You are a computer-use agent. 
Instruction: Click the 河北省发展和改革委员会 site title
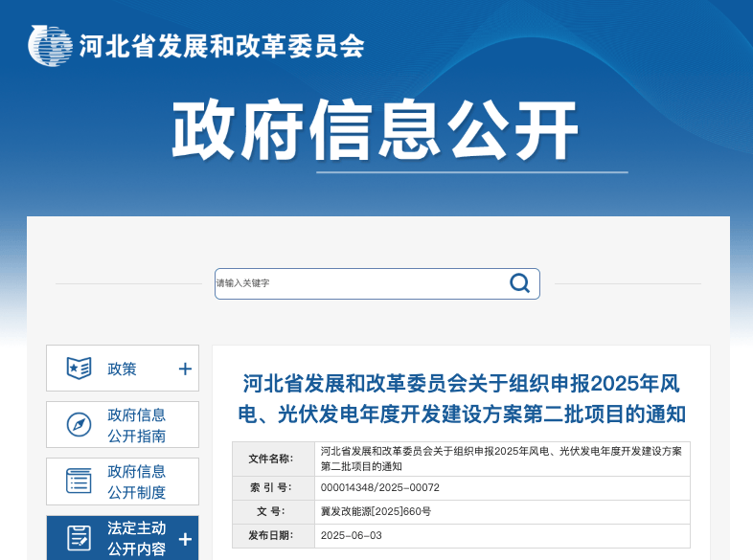pos(222,47)
